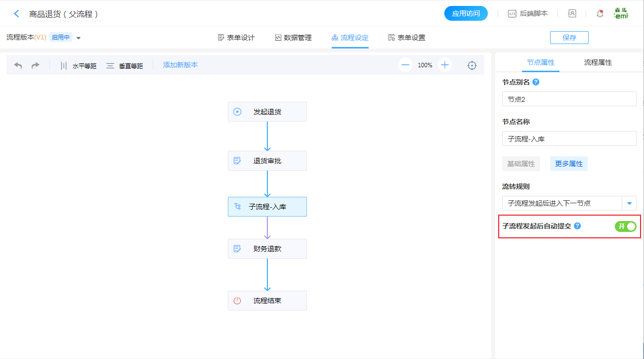Click the contacts book icon
644x359 pixels.
(x=572, y=14)
